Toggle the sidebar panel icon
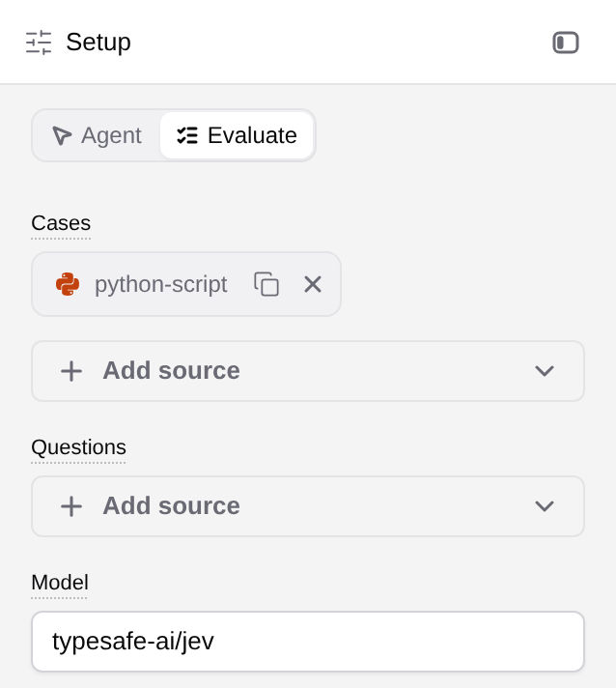The image size is (616, 688). coord(566,43)
